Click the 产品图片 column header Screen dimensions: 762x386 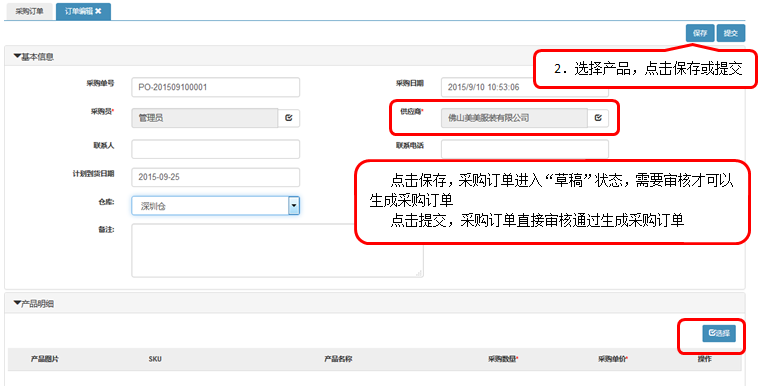(45, 359)
